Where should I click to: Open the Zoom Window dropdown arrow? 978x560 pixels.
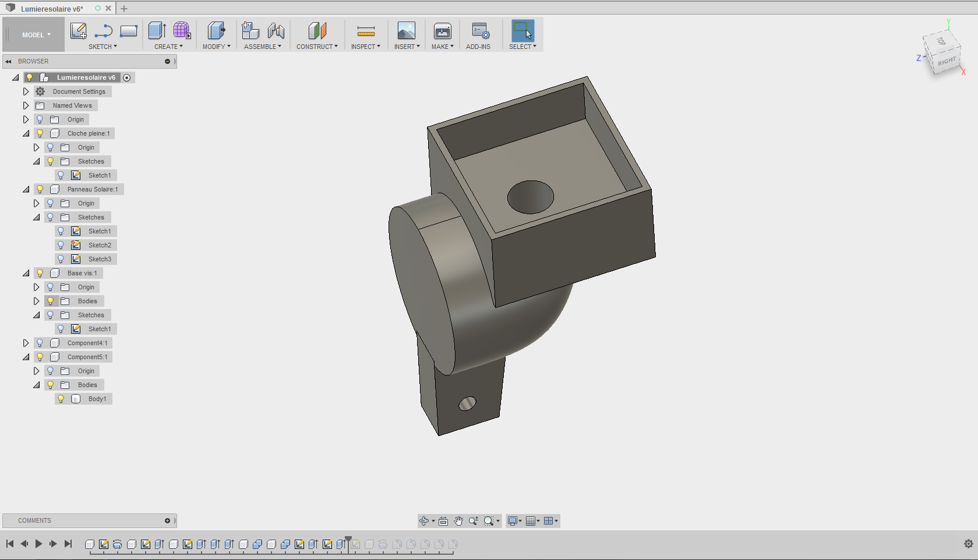(x=498, y=521)
